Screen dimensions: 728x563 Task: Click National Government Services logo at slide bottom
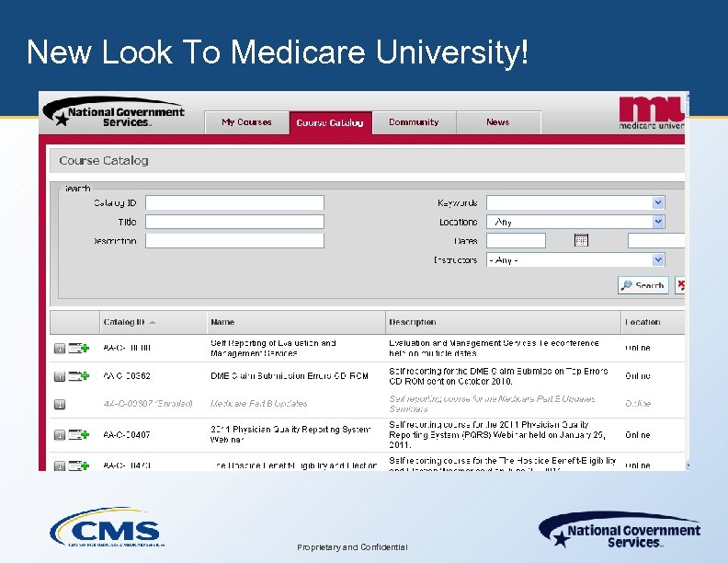tap(620, 531)
